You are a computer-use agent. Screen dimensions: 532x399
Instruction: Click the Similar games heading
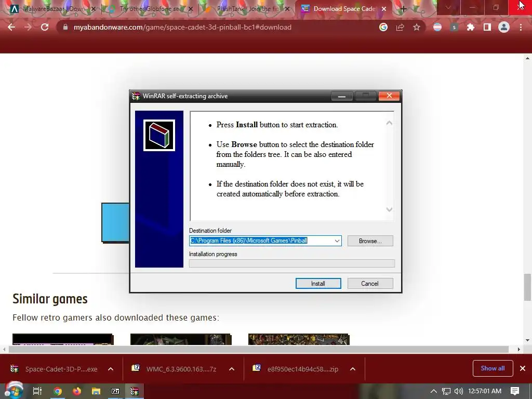pos(50,299)
